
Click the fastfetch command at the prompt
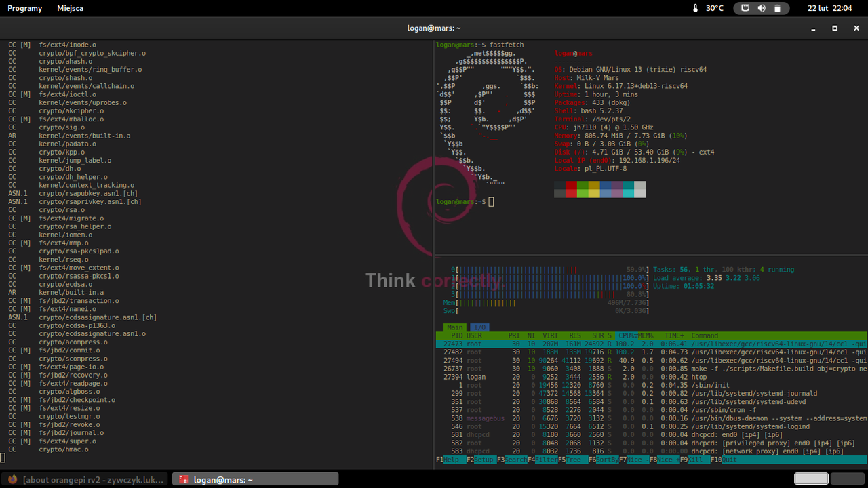click(x=505, y=45)
